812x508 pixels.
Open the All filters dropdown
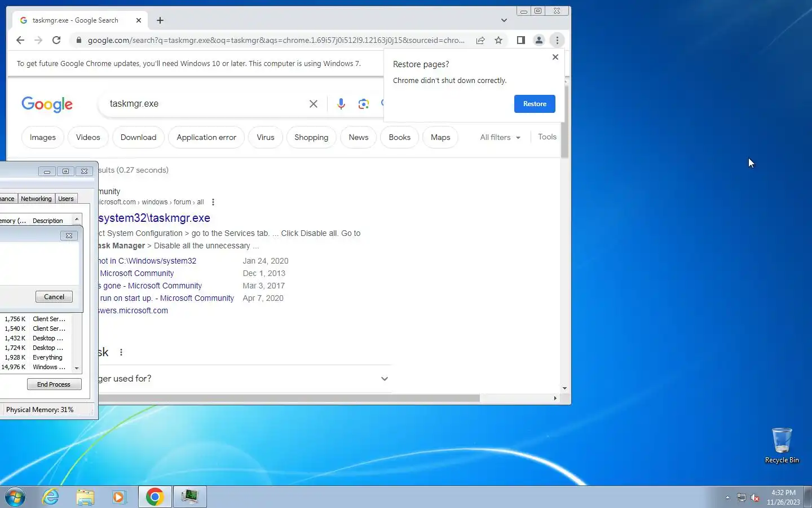500,137
